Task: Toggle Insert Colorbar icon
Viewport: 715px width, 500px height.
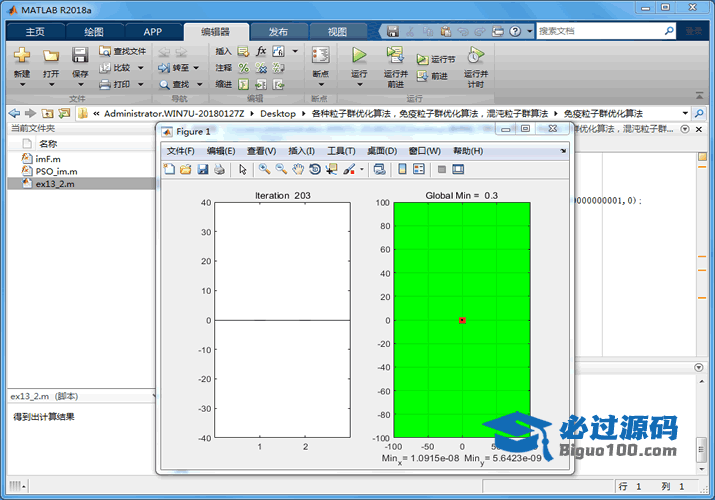Action: click(402, 170)
